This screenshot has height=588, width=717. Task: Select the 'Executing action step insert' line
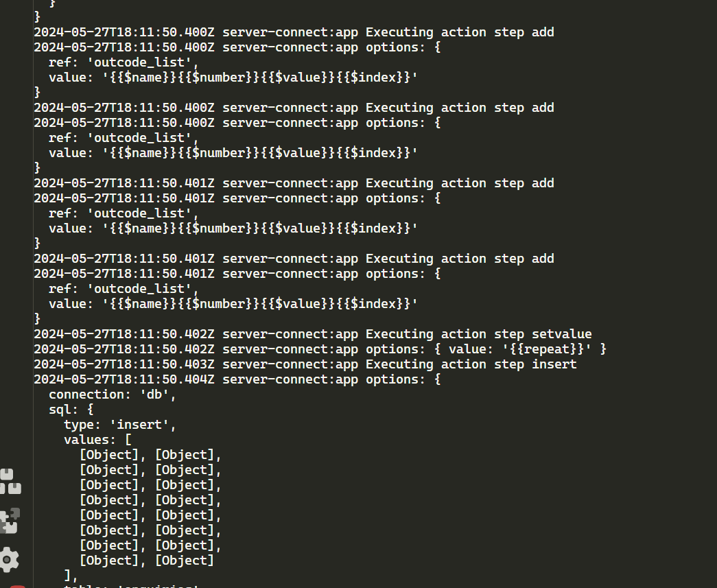pyautogui.click(x=305, y=364)
